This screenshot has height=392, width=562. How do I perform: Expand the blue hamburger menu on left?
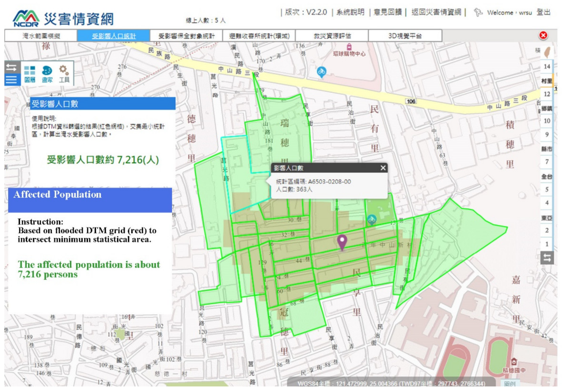11,80
